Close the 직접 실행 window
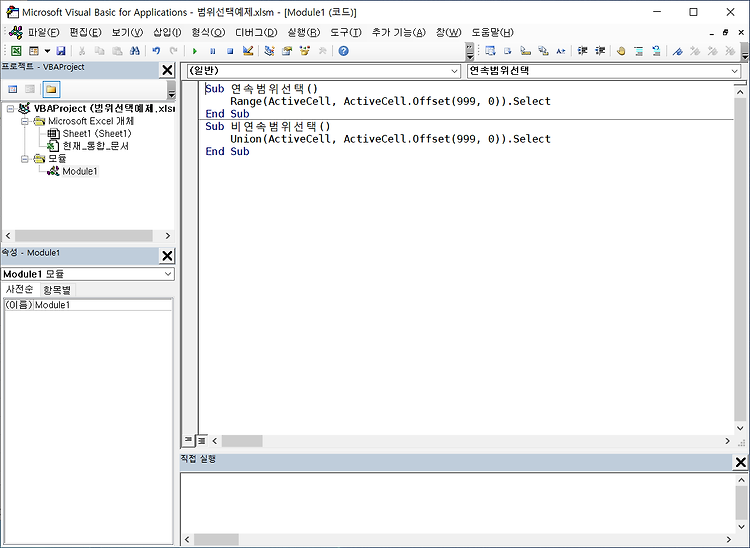750x548 pixels. [740, 462]
